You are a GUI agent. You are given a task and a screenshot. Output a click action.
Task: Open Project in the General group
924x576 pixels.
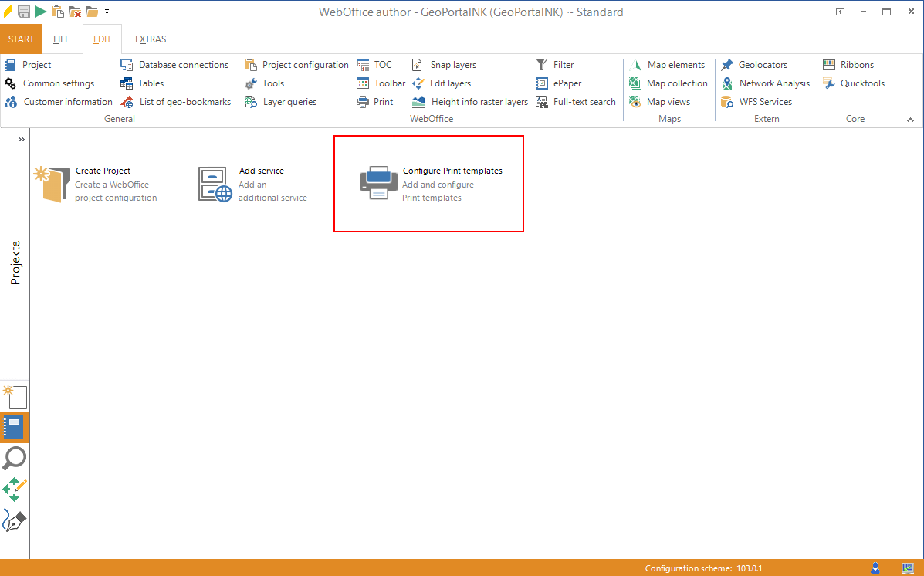[x=28, y=65]
